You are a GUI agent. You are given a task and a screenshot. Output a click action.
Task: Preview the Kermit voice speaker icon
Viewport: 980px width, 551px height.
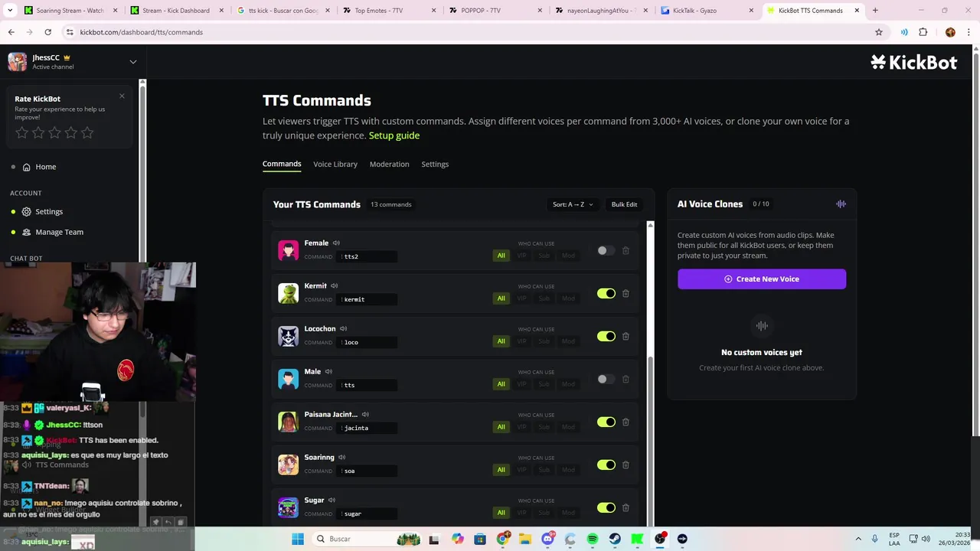335,286
